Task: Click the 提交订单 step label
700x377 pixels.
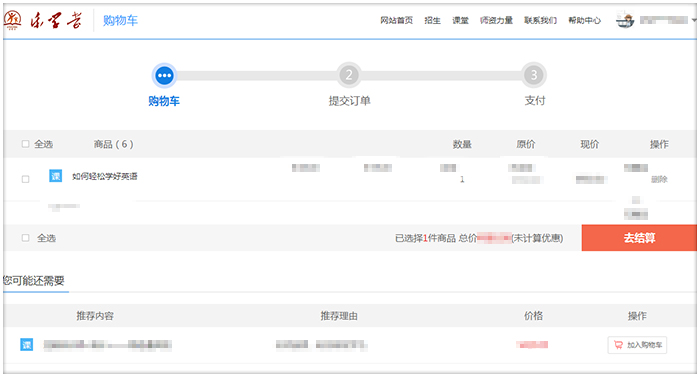Action: tap(350, 101)
